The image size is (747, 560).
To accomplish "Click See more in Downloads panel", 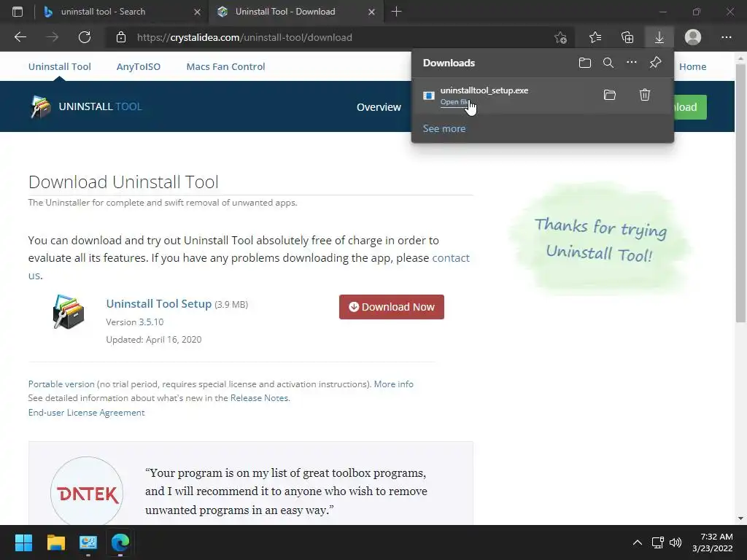I will pyautogui.click(x=444, y=128).
